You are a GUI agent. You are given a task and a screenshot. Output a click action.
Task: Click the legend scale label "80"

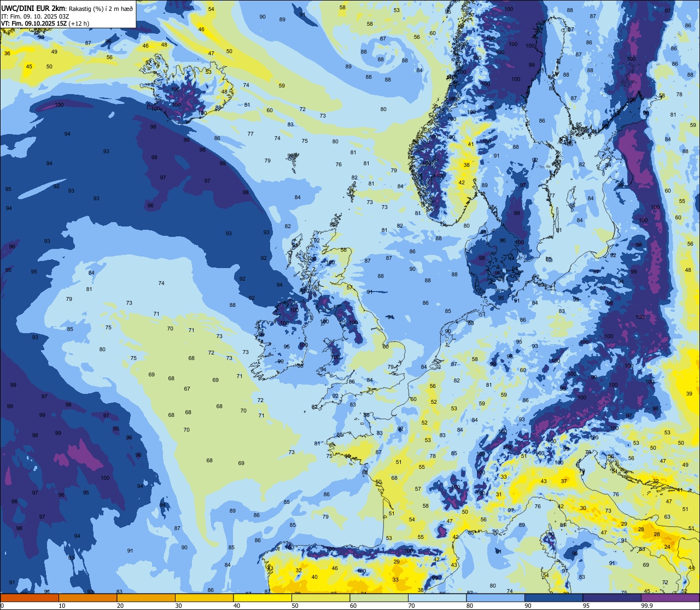click(469, 606)
